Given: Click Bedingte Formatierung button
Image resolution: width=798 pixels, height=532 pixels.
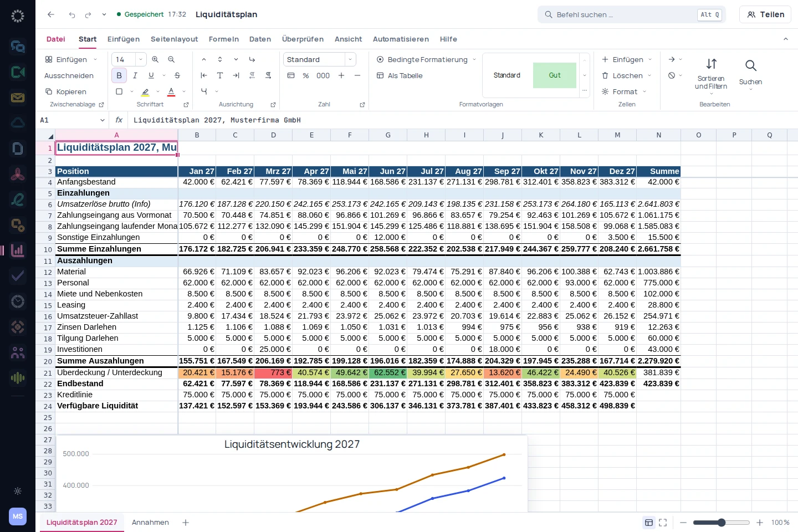Looking at the screenshot, I should point(427,59).
